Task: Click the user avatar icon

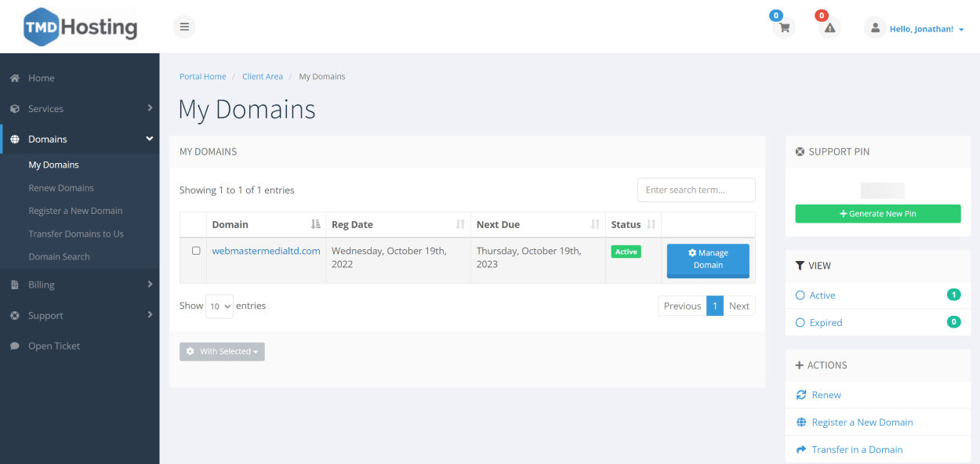Action: point(875,28)
